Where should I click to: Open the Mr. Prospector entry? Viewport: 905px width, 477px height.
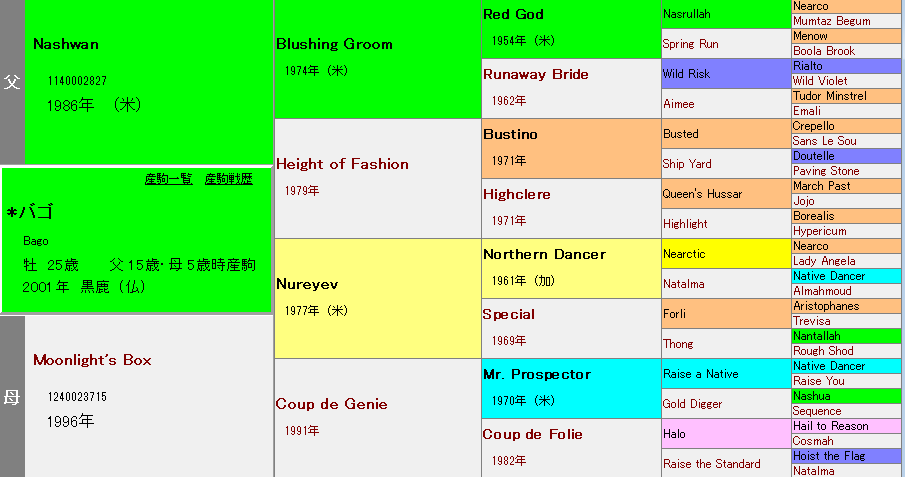pos(536,374)
